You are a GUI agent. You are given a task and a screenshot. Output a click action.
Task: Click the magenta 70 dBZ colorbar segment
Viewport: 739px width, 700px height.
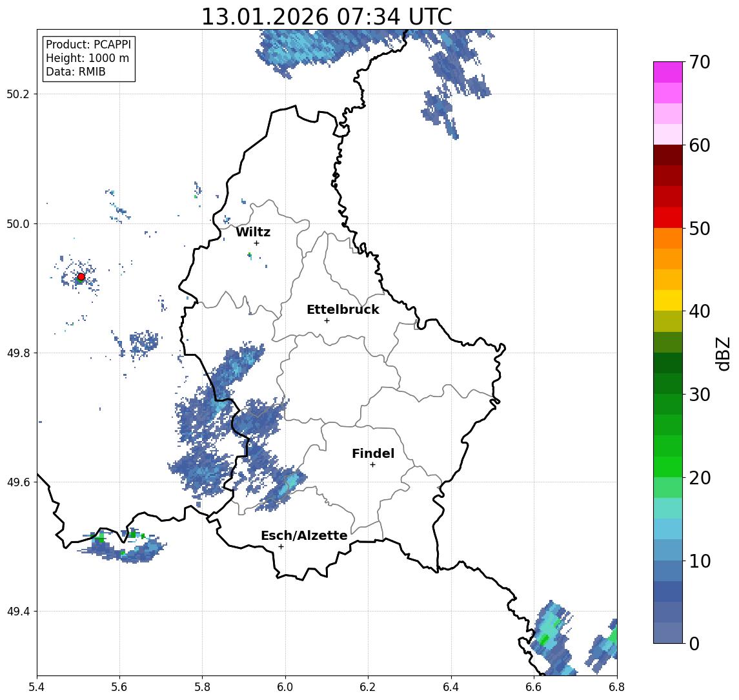click(x=668, y=72)
